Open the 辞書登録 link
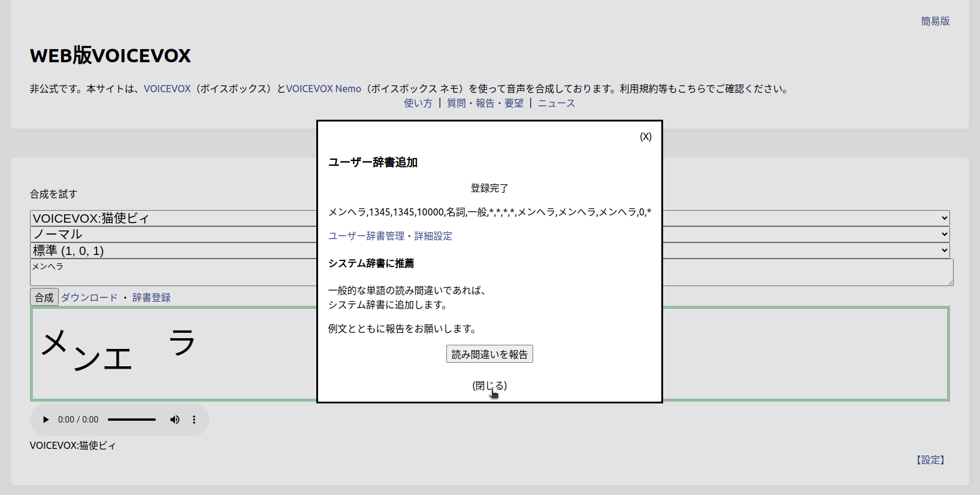 point(152,297)
